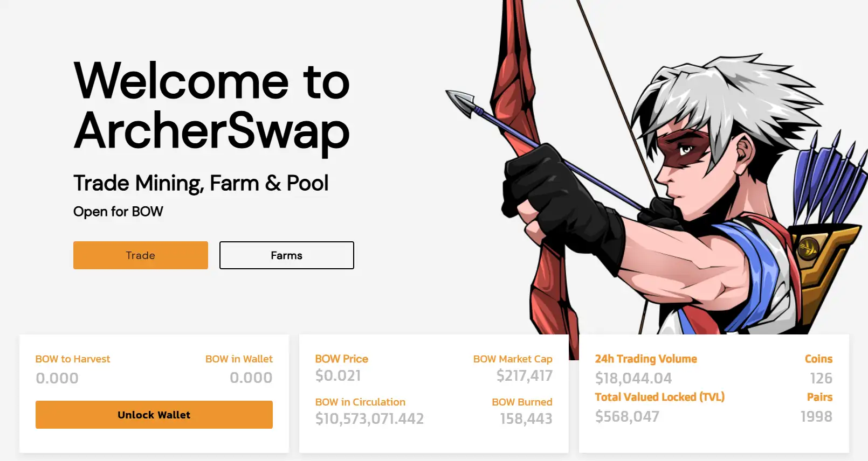Click the $568,047 TVL value
Screen dimensions: 868x461
(x=627, y=416)
